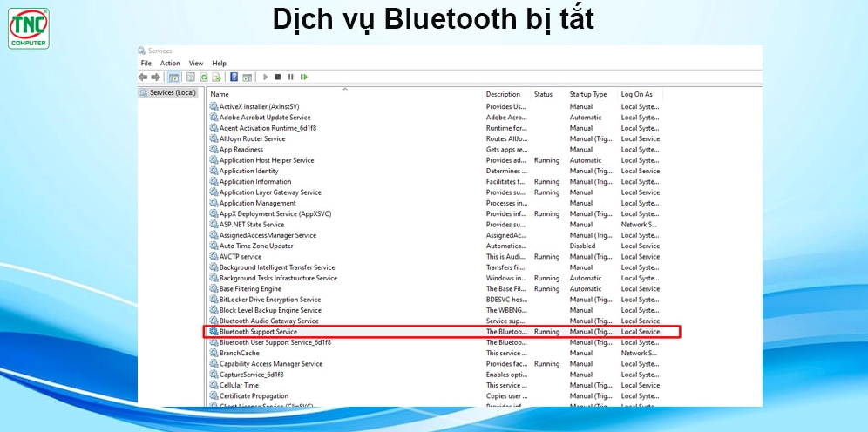
Task: Click the Export List toolbar icon
Action: click(216, 78)
